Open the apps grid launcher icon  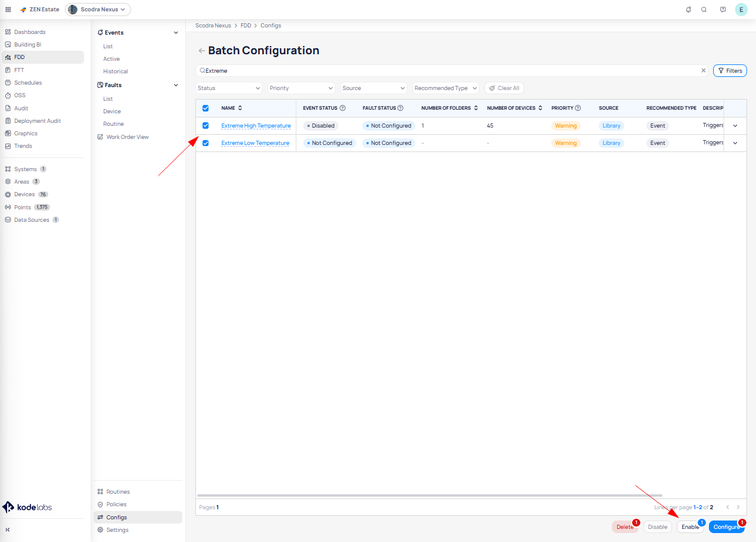click(8, 10)
